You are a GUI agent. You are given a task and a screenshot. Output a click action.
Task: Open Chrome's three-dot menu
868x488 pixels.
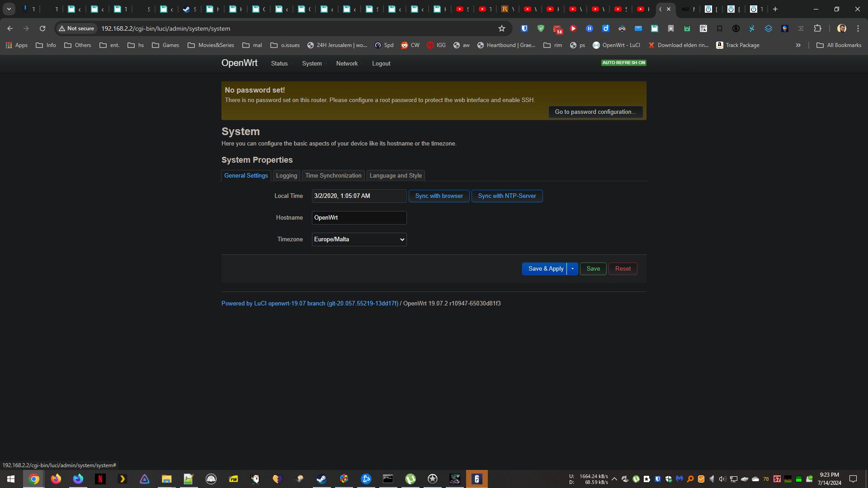click(858, 28)
